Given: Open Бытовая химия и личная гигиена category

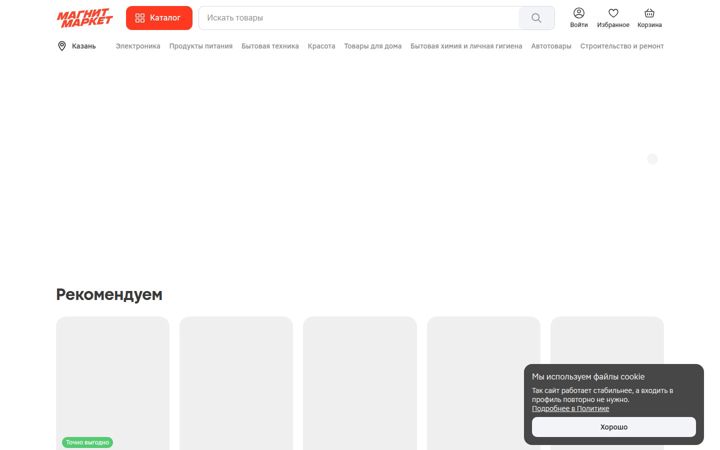Looking at the screenshot, I should pos(466,46).
